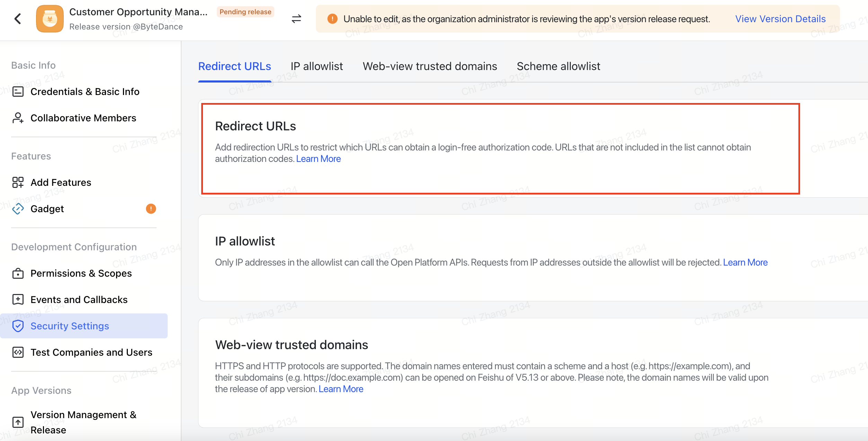Viewport: 868px width, 441px height.
Task: Click the switch version arrows icon
Action: [x=296, y=19]
